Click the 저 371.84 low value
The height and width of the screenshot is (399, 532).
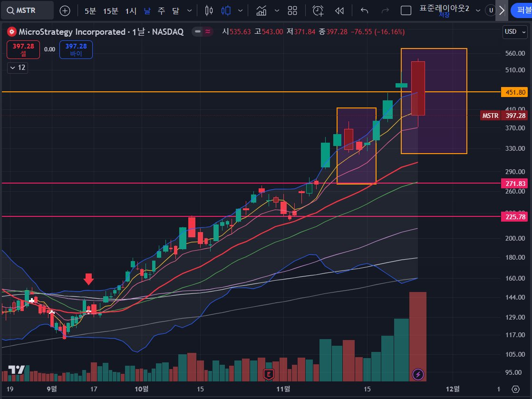click(301, 32)
